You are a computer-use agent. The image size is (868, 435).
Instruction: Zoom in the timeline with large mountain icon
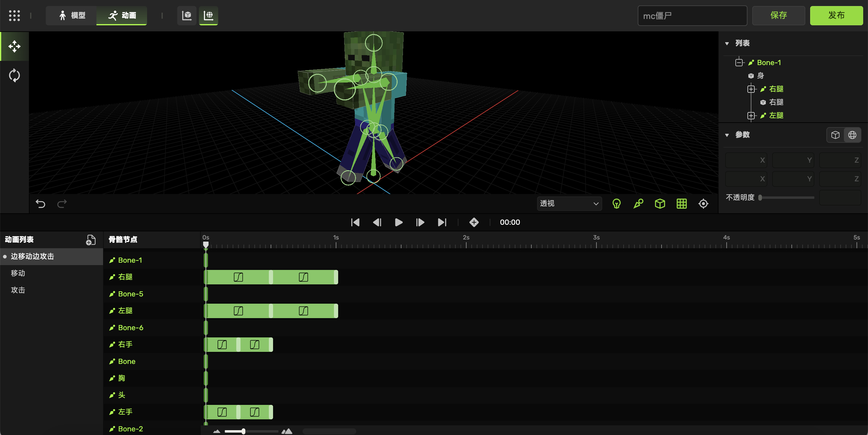pos(287,431)
